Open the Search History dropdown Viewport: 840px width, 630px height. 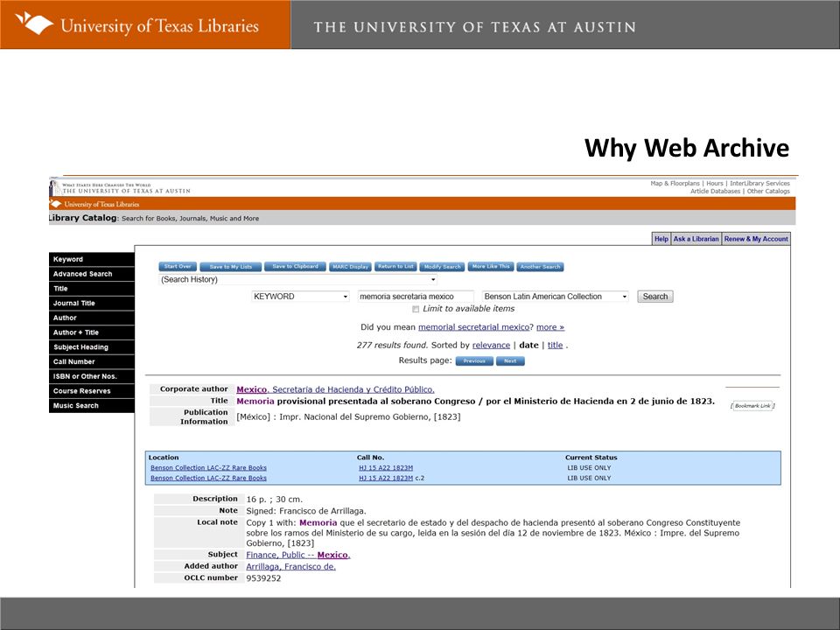pyautogui.click(x=297, y=280)
